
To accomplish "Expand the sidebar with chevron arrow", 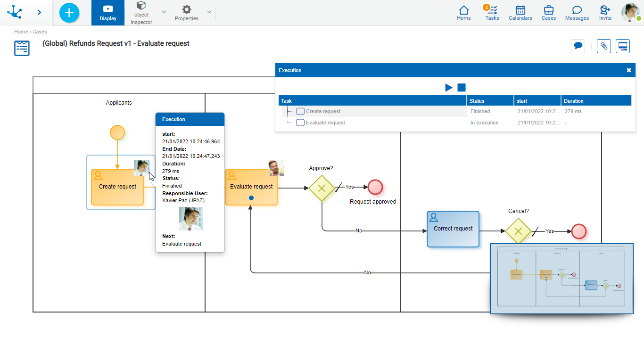I will click(x=39, y=13).
